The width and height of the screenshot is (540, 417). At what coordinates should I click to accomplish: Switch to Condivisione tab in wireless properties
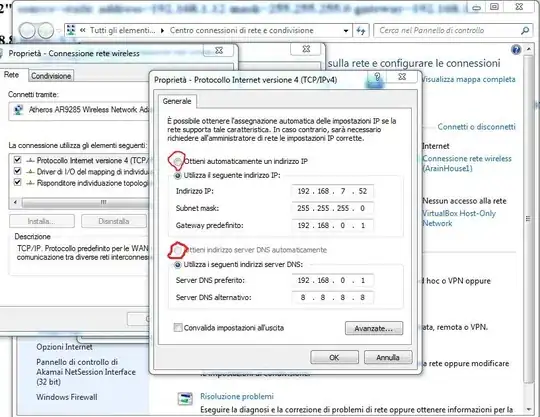[51, 76]
